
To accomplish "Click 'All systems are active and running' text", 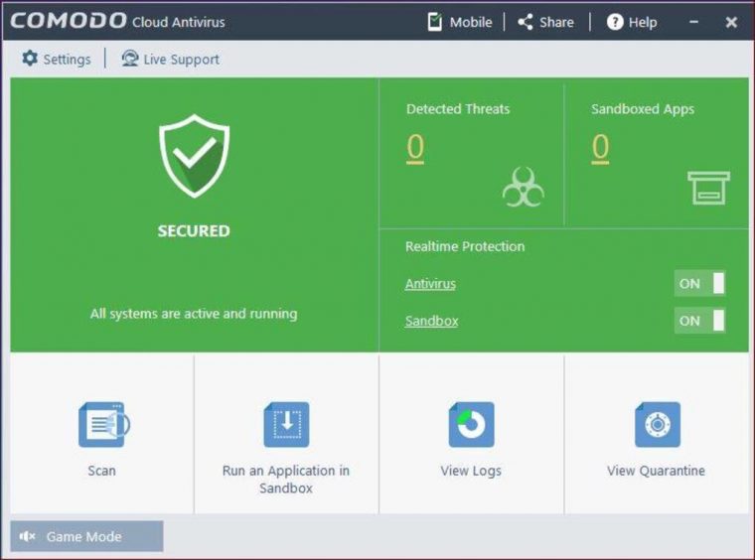I will click(194, 314).
